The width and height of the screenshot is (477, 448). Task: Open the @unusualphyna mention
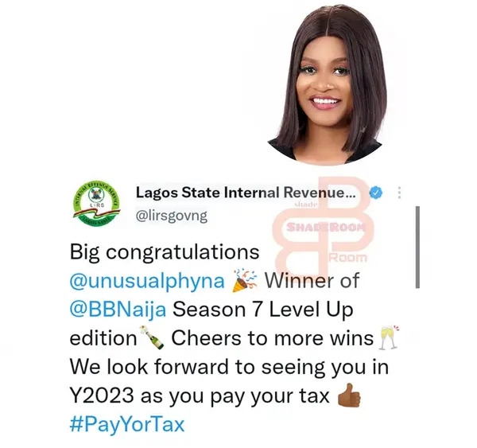click(147, 282)
